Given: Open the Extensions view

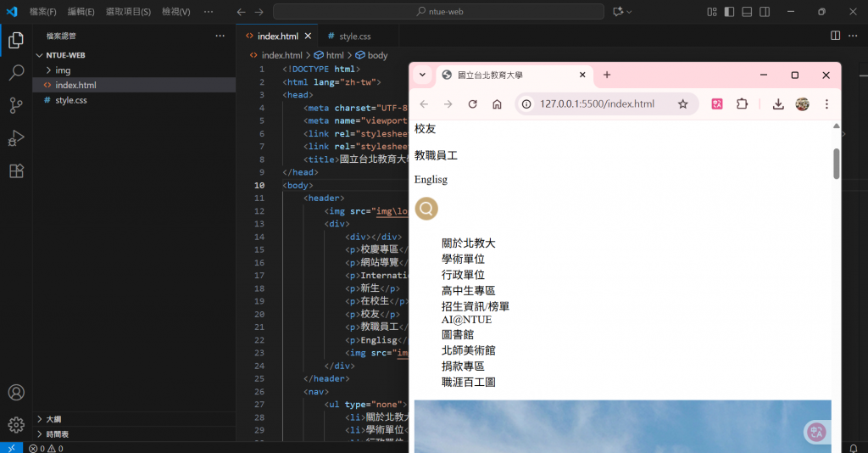Looking at the screenshot, I should 16,171.
